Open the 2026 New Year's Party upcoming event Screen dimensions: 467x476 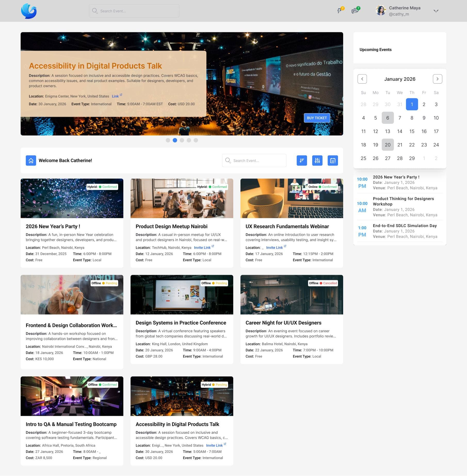tap(400, 182)
